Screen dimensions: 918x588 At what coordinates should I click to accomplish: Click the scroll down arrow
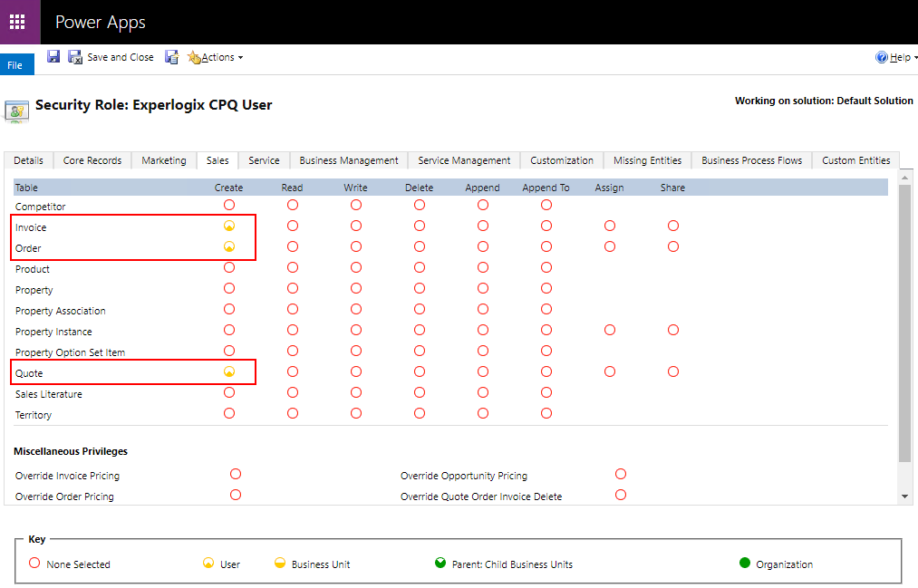tap(905, 496)
